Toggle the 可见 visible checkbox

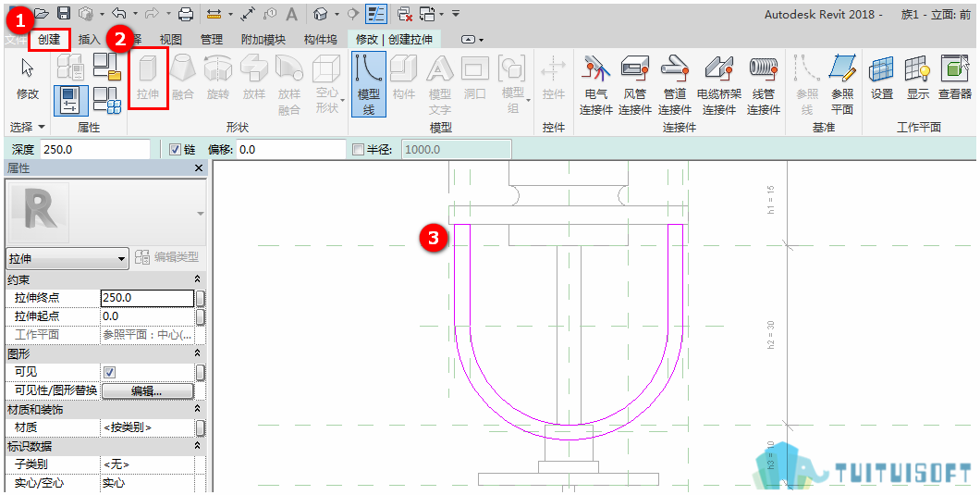tap(110, 372)
